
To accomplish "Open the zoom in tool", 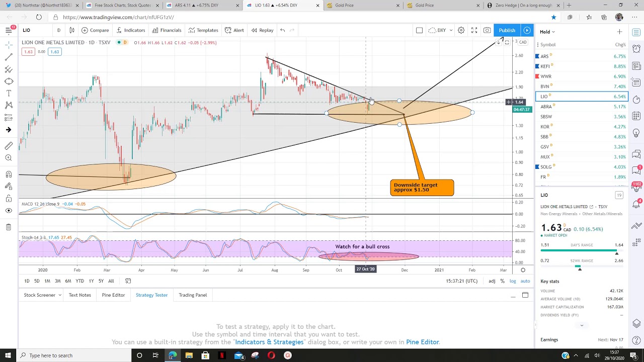I will [x=9, y=158].
